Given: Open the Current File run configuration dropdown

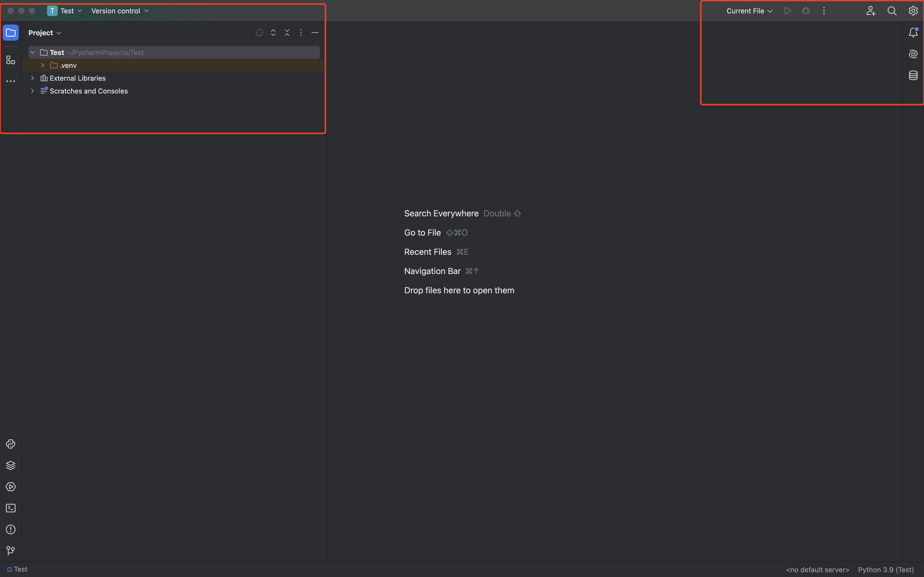Looking at the screenshot, I should 749,11.
